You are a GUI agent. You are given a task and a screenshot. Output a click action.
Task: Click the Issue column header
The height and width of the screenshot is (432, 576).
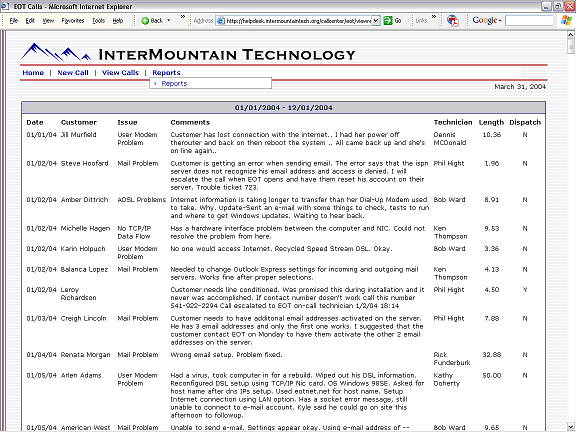coord(127,122)
